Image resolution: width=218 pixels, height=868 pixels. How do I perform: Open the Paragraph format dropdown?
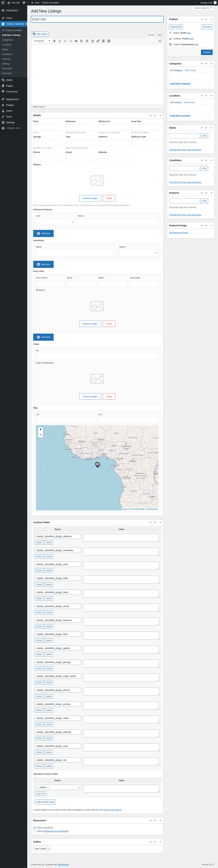coord(42,41)
